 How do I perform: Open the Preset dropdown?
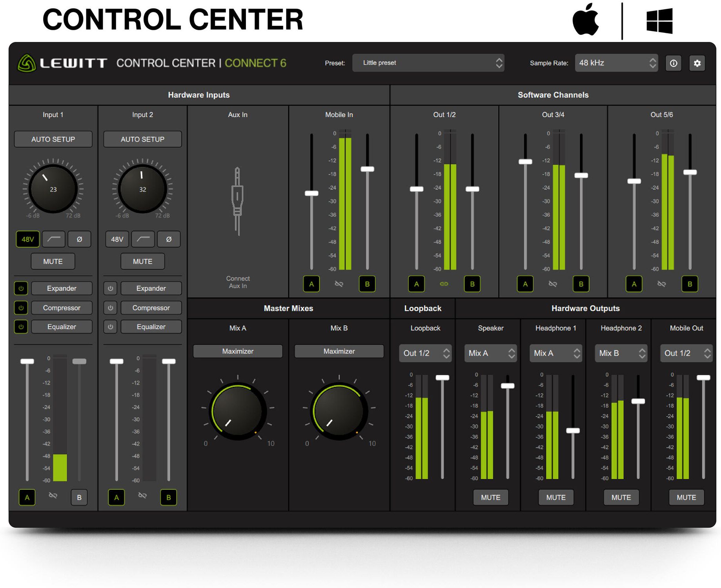click(x=428, y=63)
